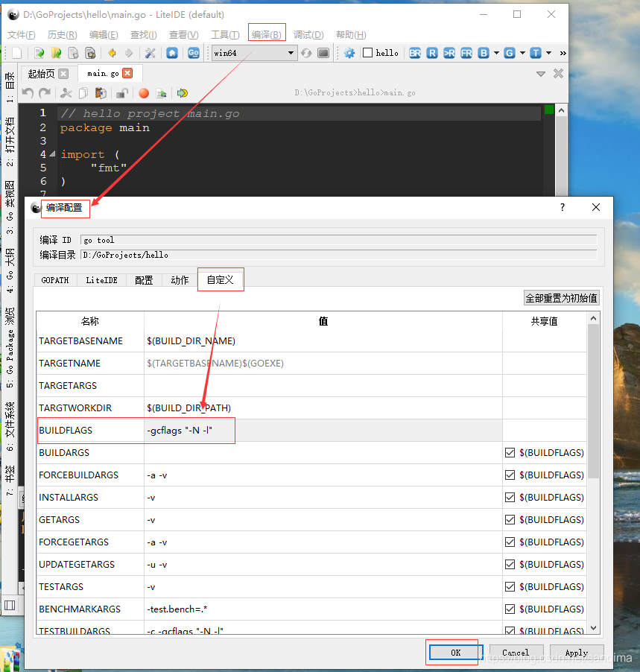Toggle FORCEBUILDARGS shared value checkbox
640x672 pixels.
point(510,475)
